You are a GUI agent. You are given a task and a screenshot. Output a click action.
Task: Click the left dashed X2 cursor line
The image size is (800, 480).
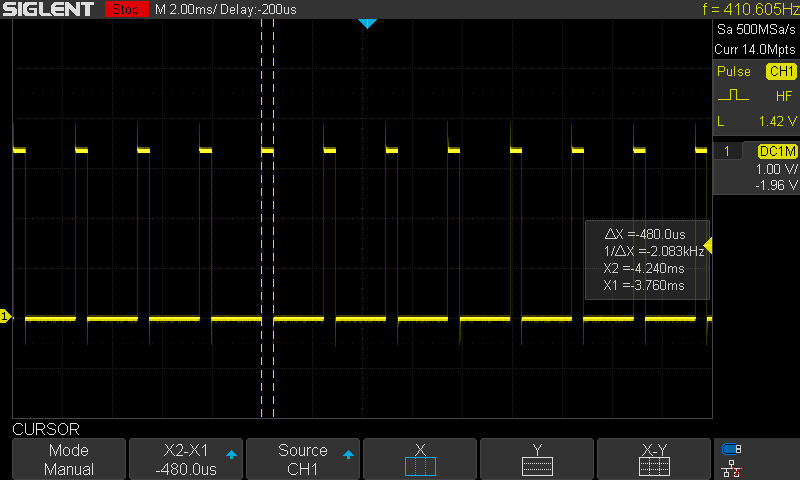coord(261,218)
